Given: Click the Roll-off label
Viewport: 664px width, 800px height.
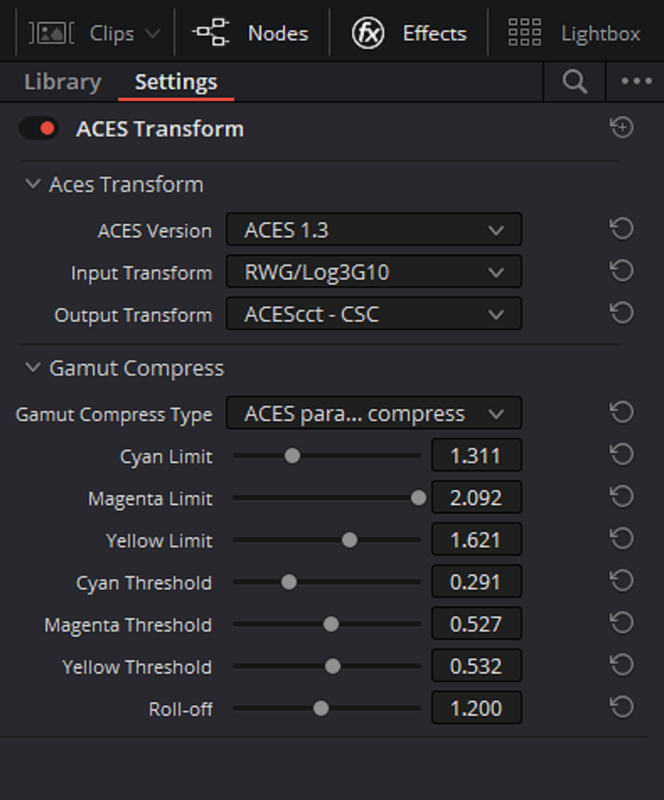Looking at the screenshot, I should 181,709.
